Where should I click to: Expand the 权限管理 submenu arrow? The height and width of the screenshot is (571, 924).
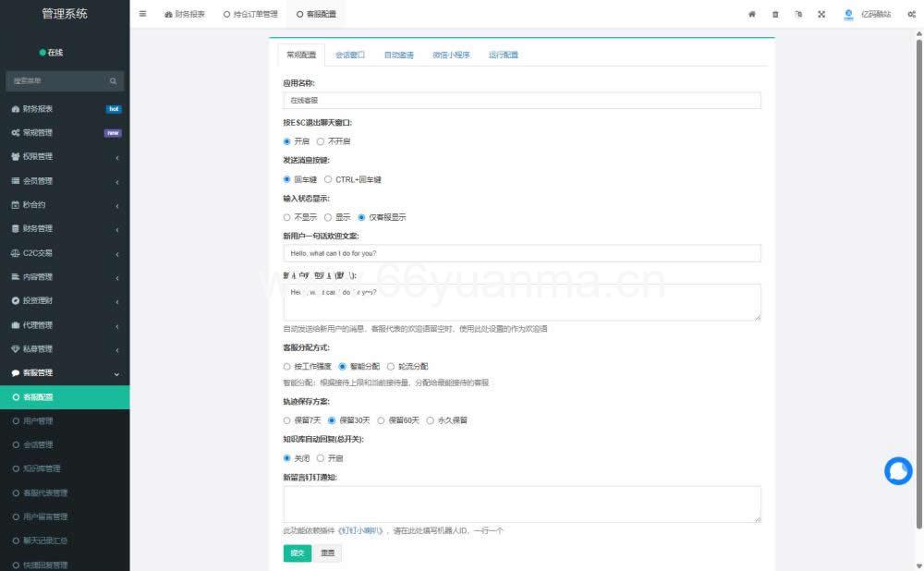pyautogui.click(x=117, y=158)
